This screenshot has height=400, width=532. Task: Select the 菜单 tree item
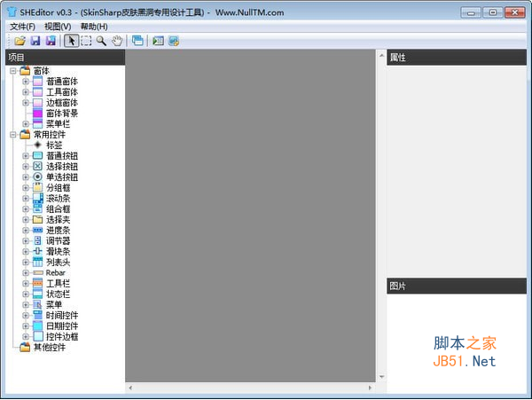pyautogui.click(x=54, y=305)
